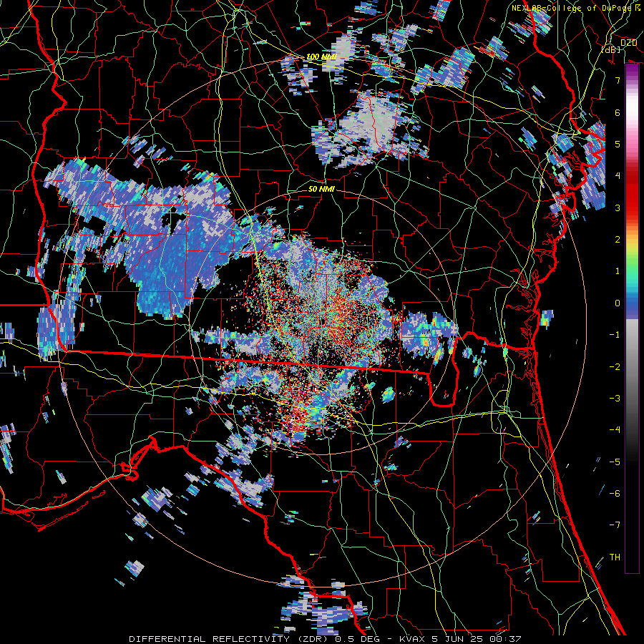Click the Differential Reflectivity KVAX caption text
The width and height of the screenshot is (644, 644).
(x=325, y=639)
